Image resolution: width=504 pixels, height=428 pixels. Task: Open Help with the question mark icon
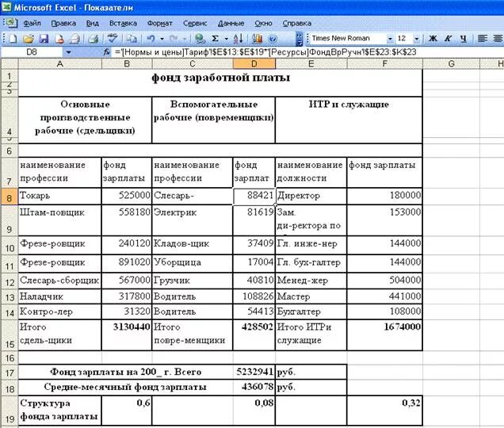point(273,39)
